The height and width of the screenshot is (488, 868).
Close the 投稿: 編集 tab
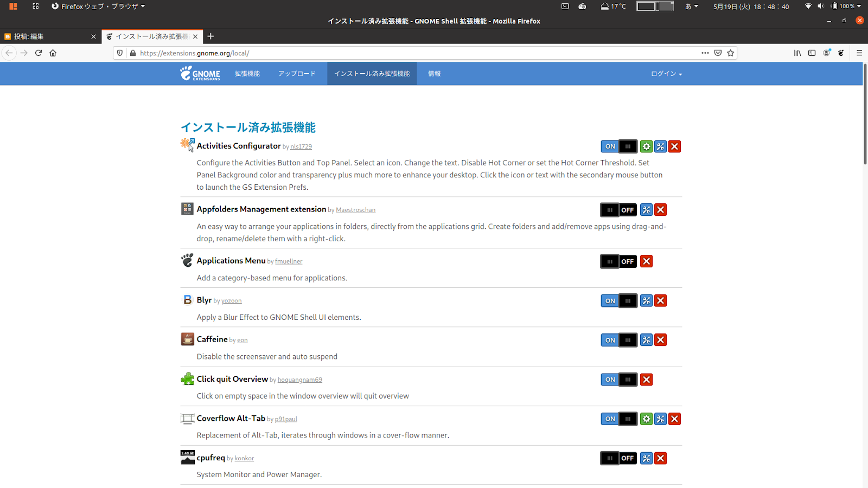[x=93, y=37]
